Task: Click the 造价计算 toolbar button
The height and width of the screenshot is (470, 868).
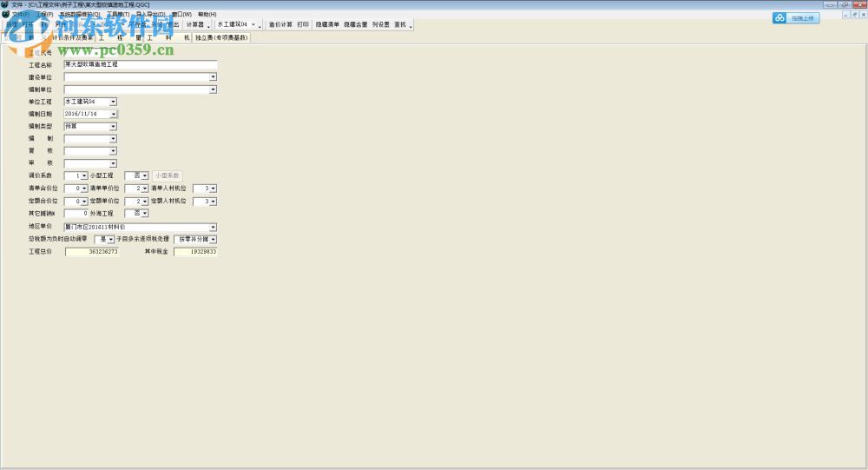Action: (x=280, y=25)
